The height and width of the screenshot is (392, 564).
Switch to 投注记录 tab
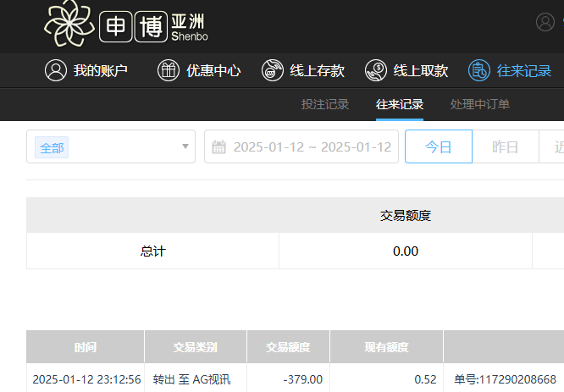click(325, 104)
